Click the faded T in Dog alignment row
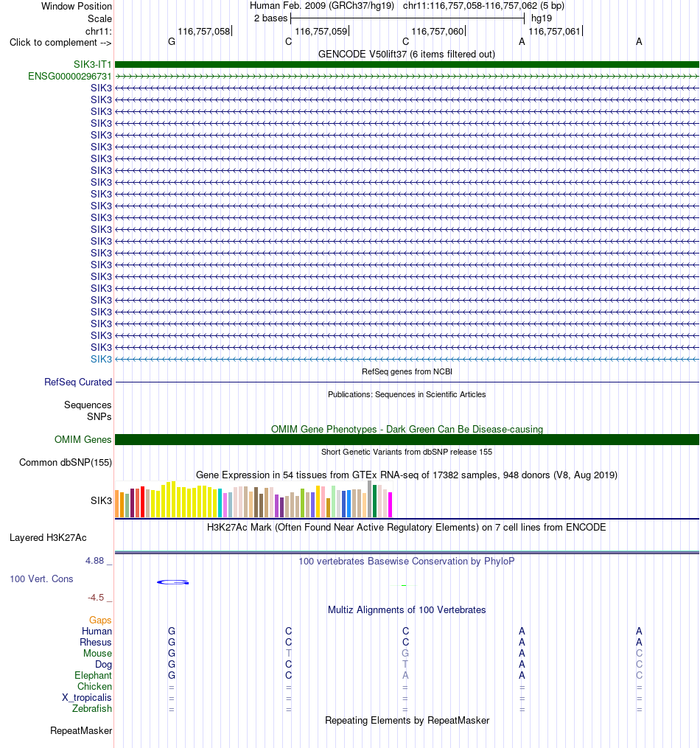The width and height of the screenshot is (700, 748). [405, 664]
